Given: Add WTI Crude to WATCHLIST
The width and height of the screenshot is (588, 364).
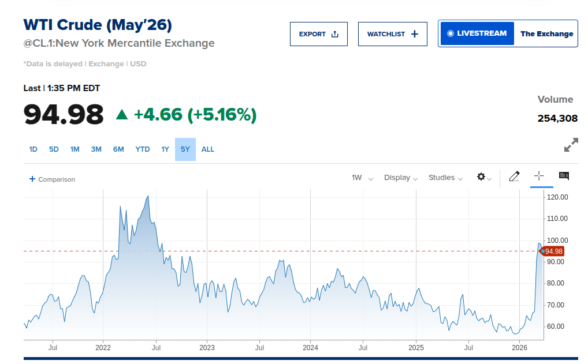Looking at the screenshot, I should tap(392, 34).
